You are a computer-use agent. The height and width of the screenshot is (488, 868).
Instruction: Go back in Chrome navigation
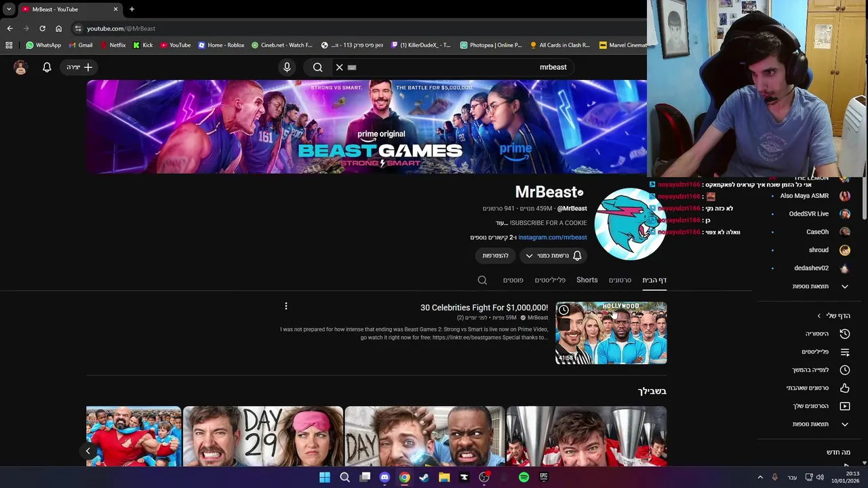coord(9,28)
